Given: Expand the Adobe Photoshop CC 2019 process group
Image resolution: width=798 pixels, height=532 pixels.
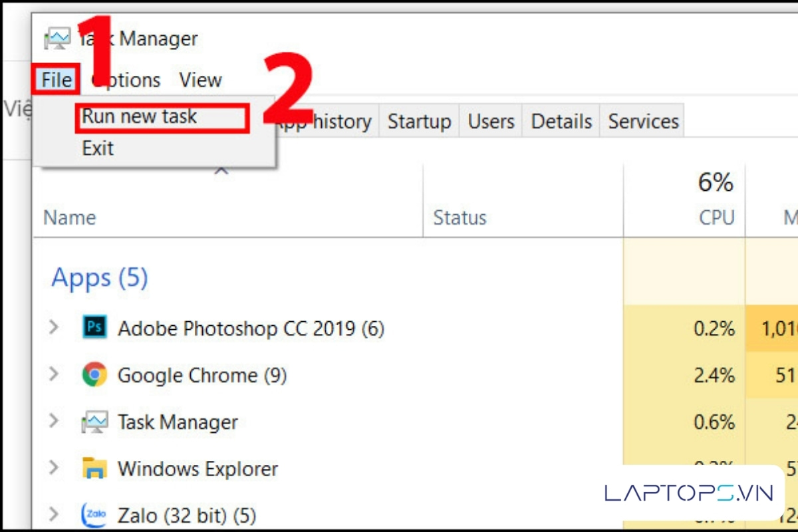Looking at the screenshot, I should tap(55, 327).
